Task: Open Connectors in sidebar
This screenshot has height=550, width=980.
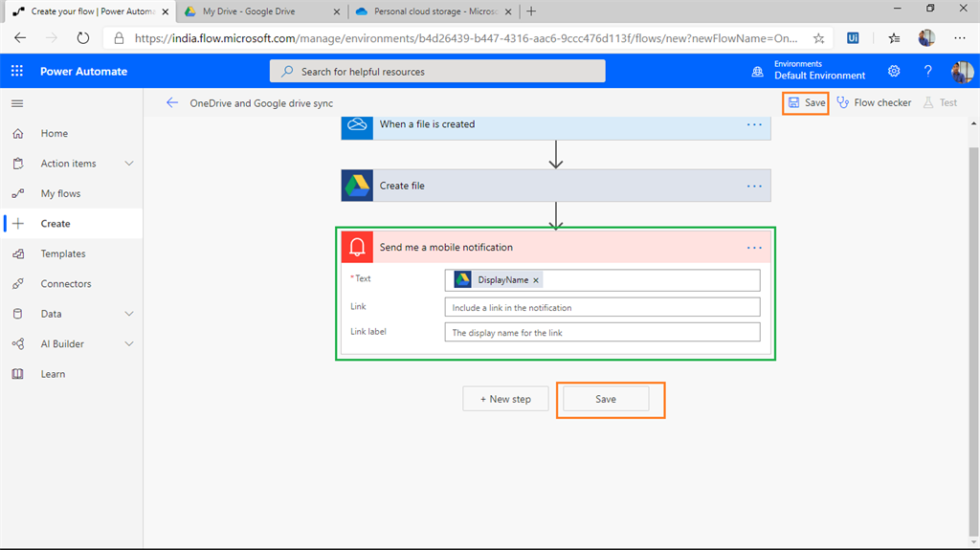Action: pos(66,283)
